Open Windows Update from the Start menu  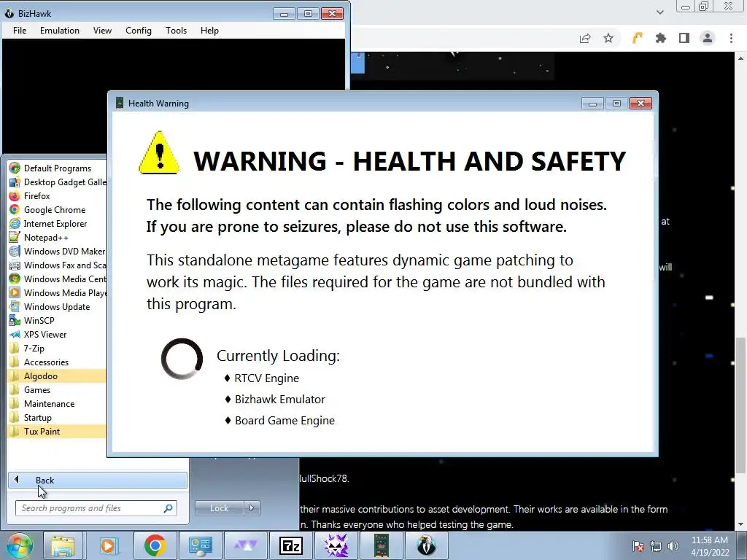57,307
